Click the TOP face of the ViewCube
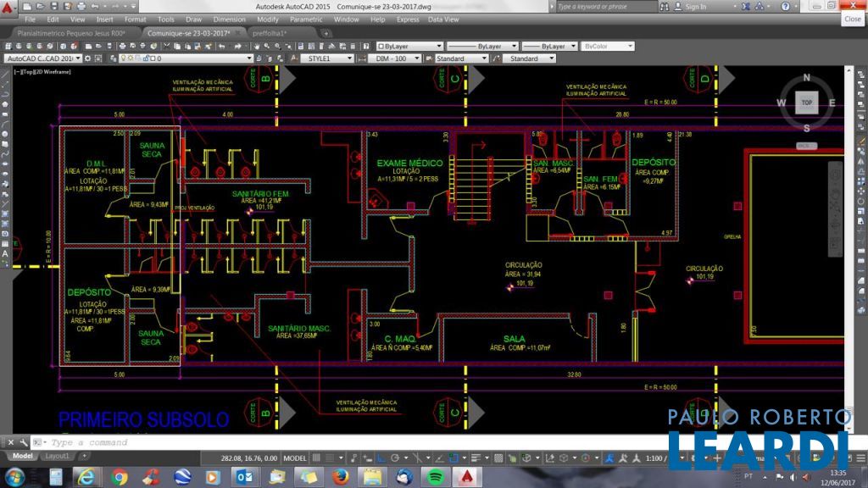This screenshot has width=868, height=488. tap(806, 103)
